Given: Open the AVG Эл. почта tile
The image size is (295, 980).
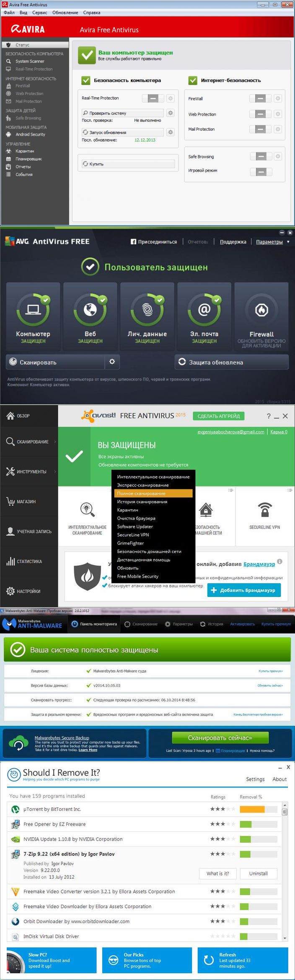Looking at the screenshot, I should [x=204, y=316].
